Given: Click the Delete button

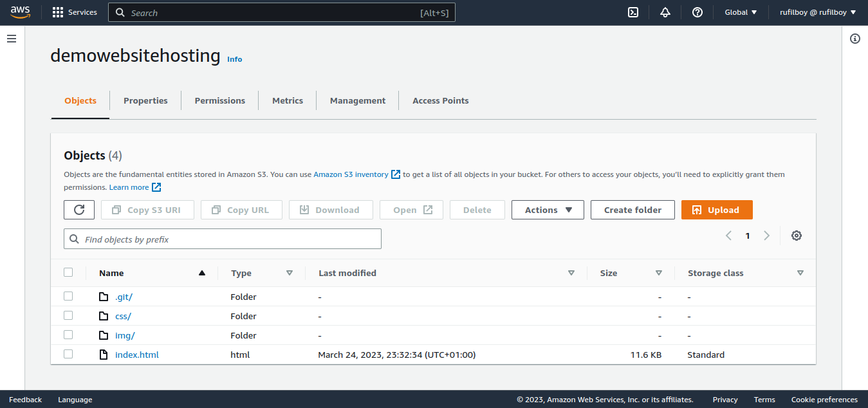Looking at the screenshot, I should 477,210.
